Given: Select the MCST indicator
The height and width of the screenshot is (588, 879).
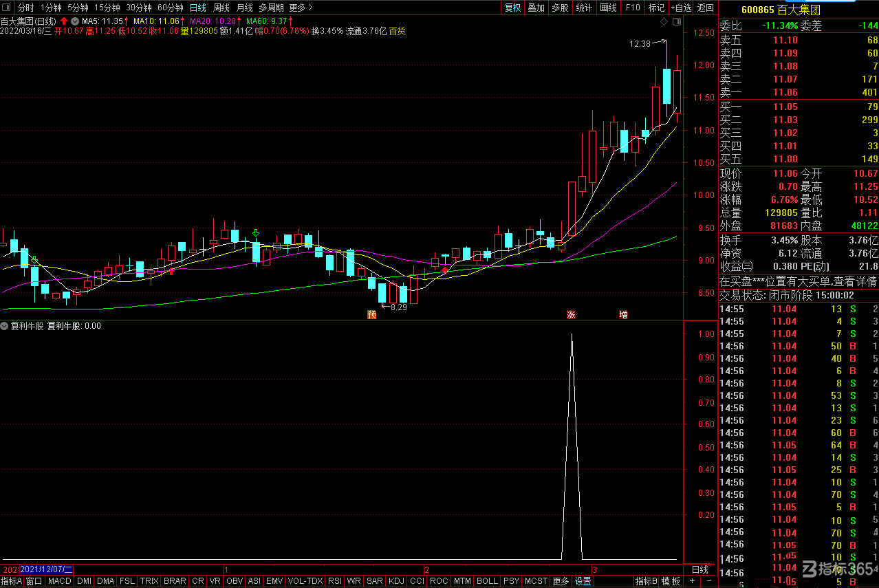Looking at the screenshot, I should coord(536,581).
